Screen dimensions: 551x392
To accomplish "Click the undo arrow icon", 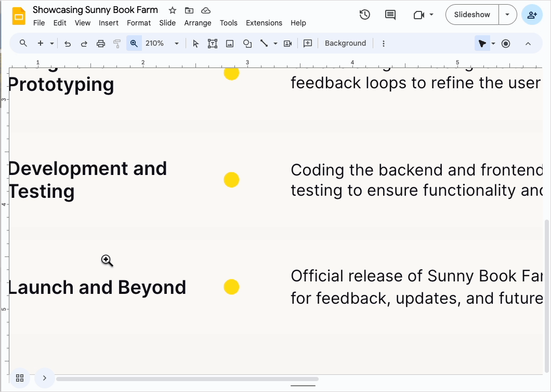I will pyautogui.click(x=68, y=44).
